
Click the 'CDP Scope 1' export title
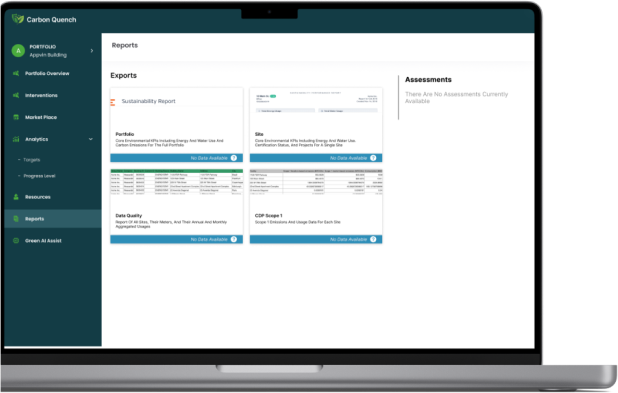pos(268,216)
